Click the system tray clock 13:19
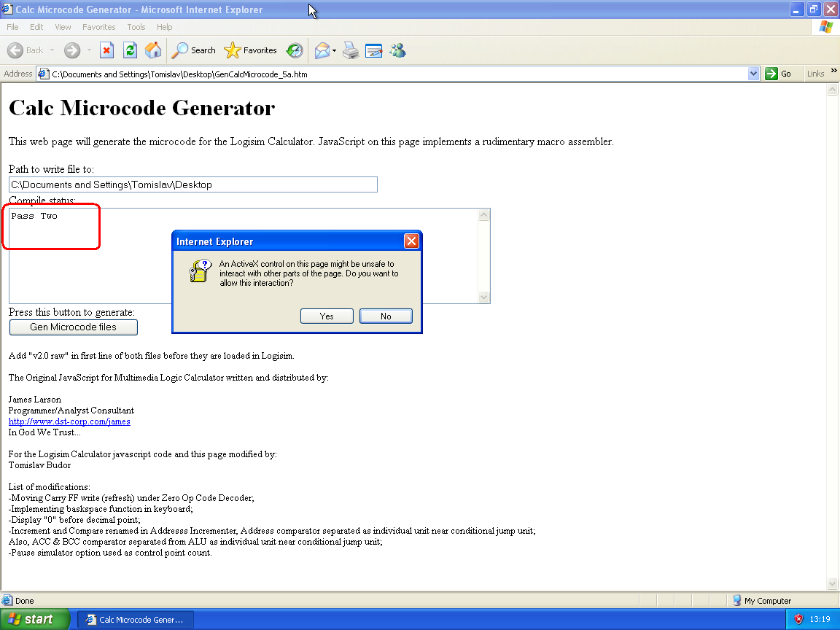 [820, 619]
